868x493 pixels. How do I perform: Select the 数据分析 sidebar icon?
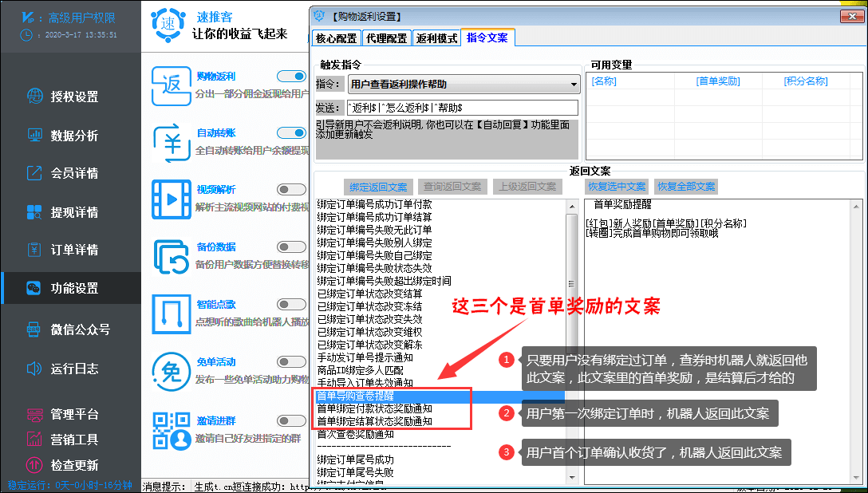(x=33, y=136)
